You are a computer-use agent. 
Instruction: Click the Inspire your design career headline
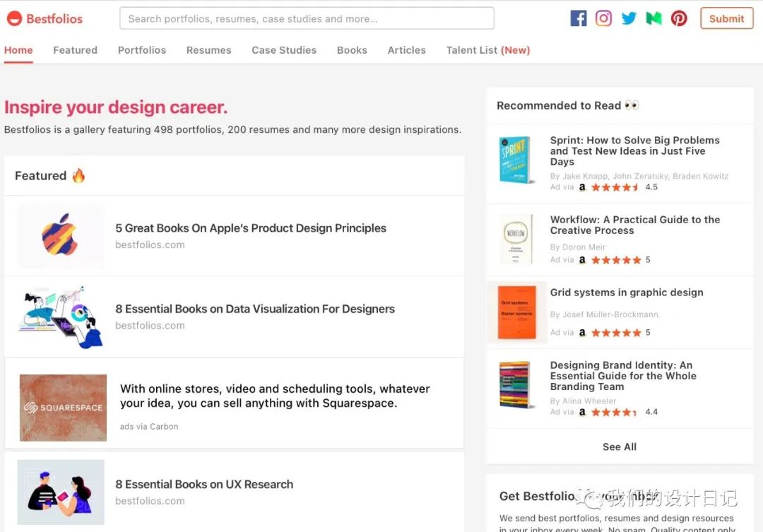(116, 107)
